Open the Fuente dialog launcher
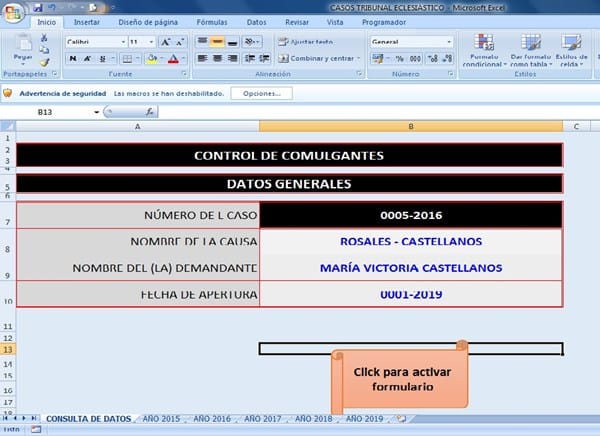Image resolution: width=600 pixels, height=436 pixels. pyautogui.click(x=184, y=73)
